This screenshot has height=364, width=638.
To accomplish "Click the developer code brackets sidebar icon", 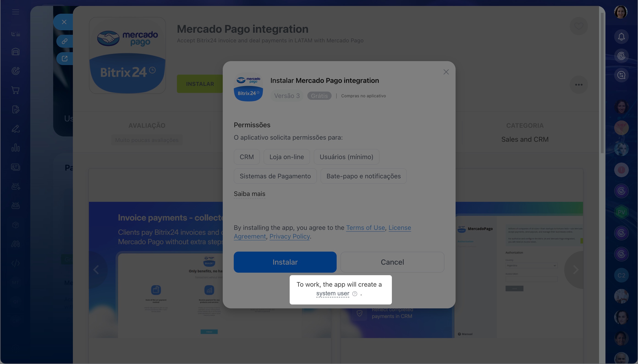I will click(x=16, y=263).
